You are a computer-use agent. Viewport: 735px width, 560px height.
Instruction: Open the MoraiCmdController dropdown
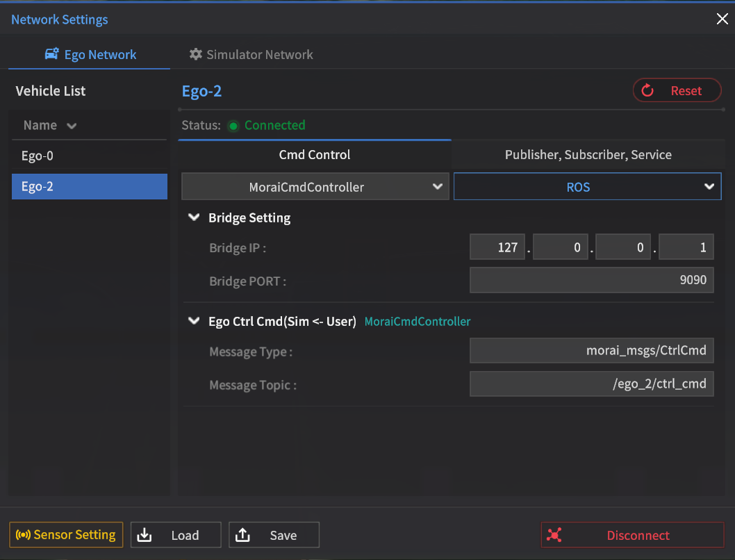coord(314,187)
